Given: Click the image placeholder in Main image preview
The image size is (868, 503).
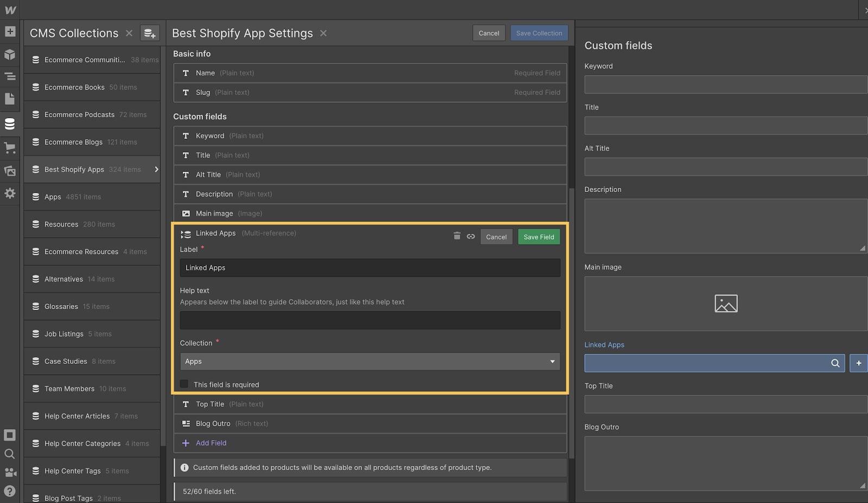Looking at the screenshot, I should tap(726, 304).
